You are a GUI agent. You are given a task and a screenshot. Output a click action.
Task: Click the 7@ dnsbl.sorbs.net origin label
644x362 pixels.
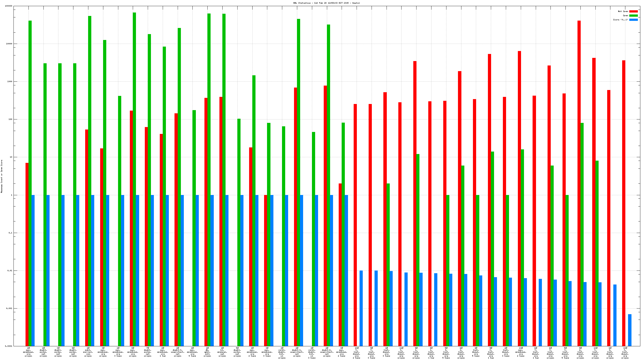(148, 352)
